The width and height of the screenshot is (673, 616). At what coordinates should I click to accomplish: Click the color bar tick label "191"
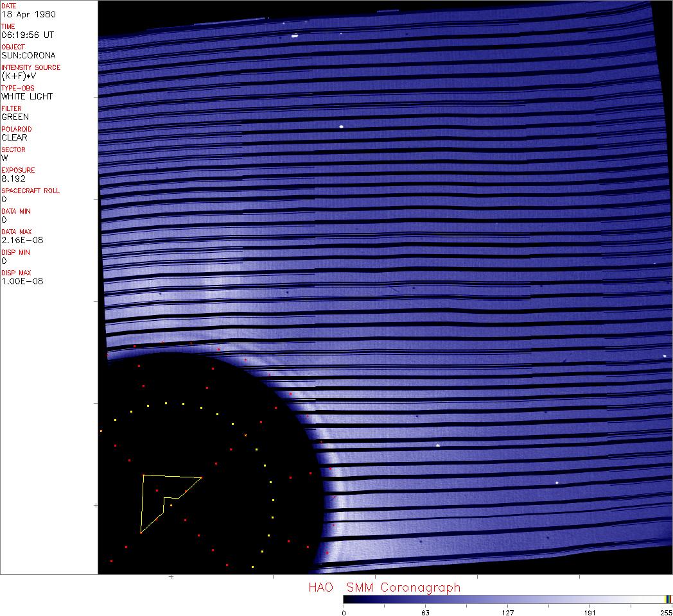pos(590,613)
